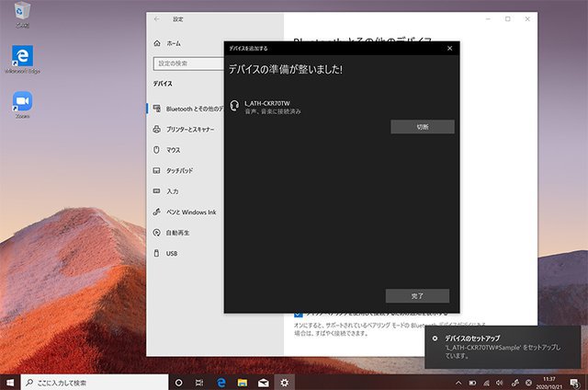Open 自動再生 settings

[177, 233]
